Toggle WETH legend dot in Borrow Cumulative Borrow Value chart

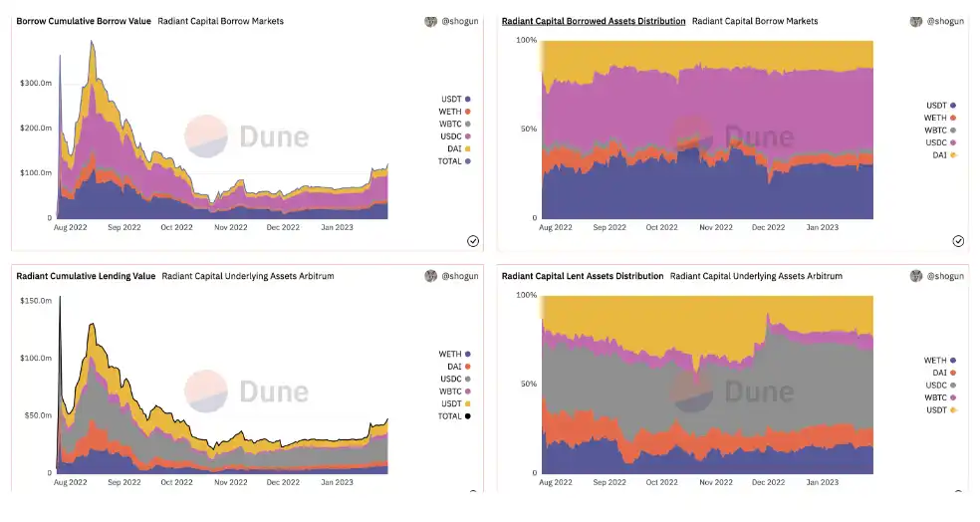(x=467, y=112)
